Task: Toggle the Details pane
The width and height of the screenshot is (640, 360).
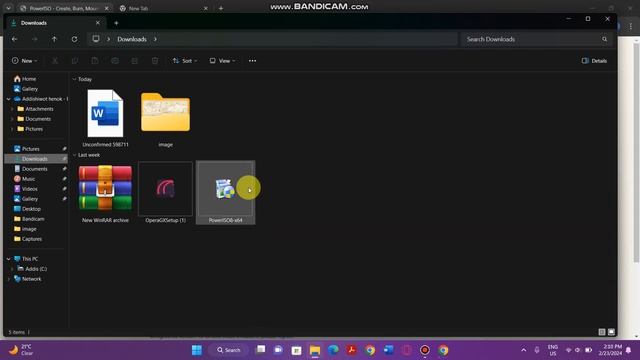Action: (x=594, y=61)
